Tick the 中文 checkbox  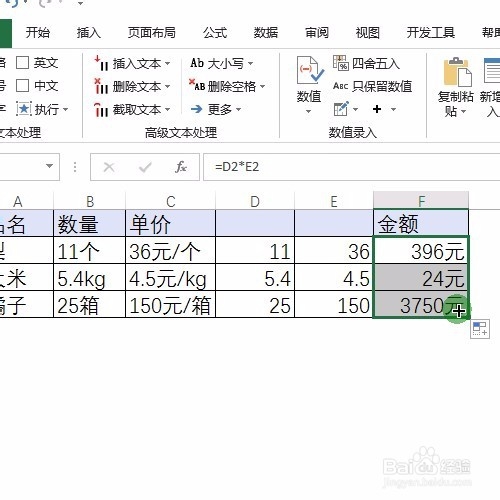(x=22, y=86)
